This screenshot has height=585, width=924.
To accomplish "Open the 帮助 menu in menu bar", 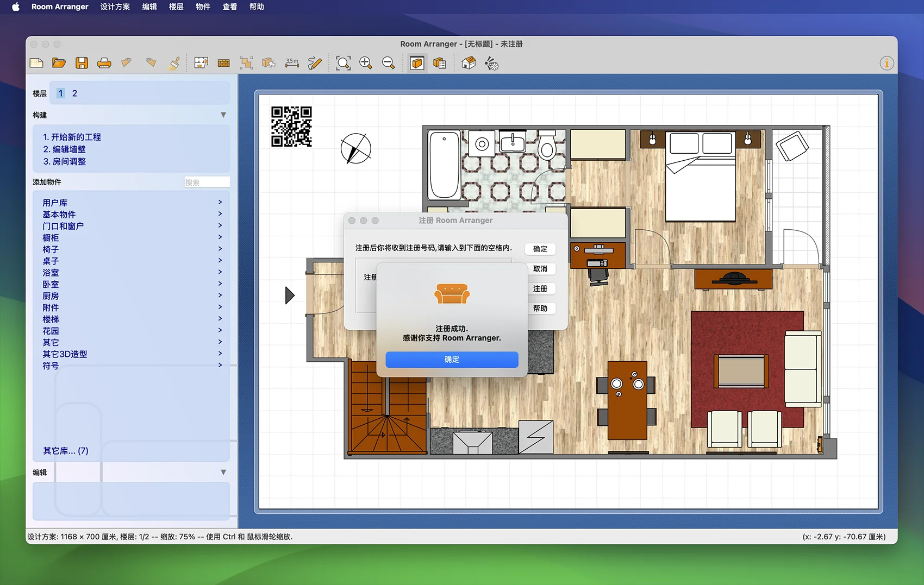I will (257, 7).
